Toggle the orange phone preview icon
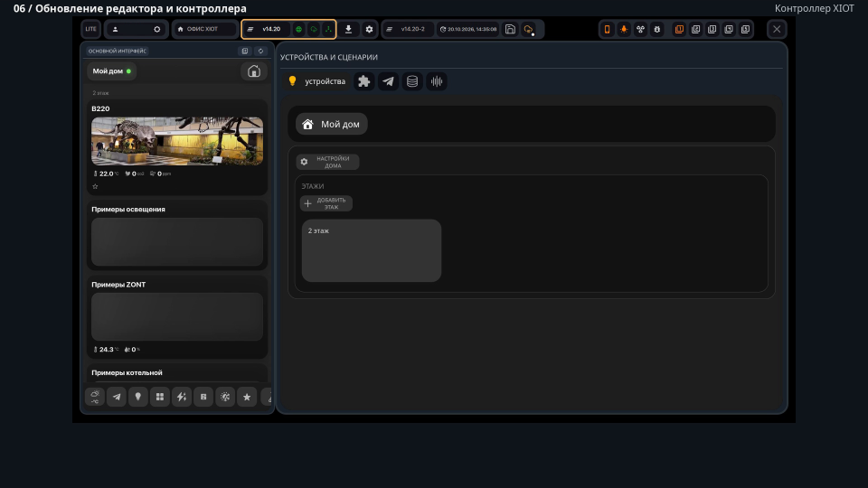This screenshot has width=868, height=488. click(608, 29)
